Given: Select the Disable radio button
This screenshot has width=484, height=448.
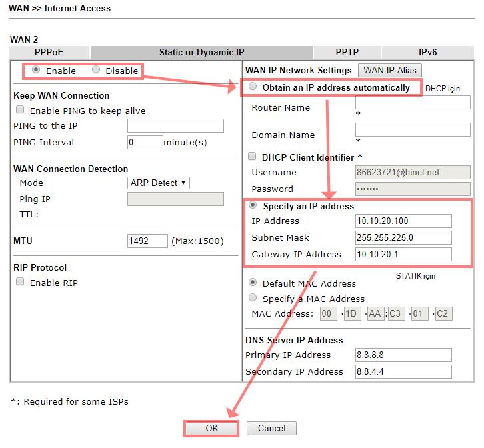Looking at the screenshot, I should point(96,70).
